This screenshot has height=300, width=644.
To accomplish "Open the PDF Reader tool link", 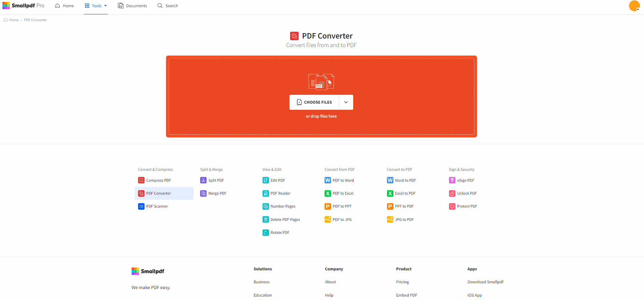I will pyautogui.click(x=281, y=193).
